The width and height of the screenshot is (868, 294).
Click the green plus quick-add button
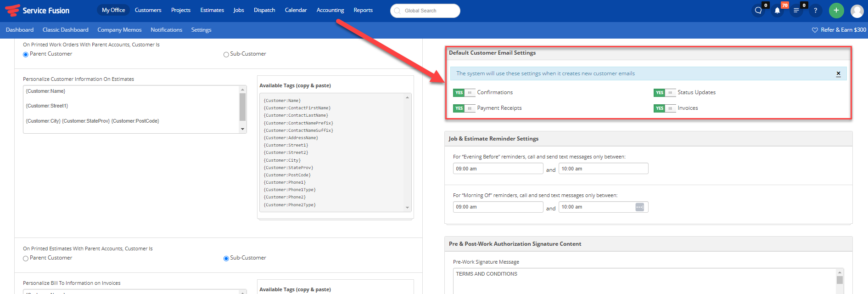(836, 10)
